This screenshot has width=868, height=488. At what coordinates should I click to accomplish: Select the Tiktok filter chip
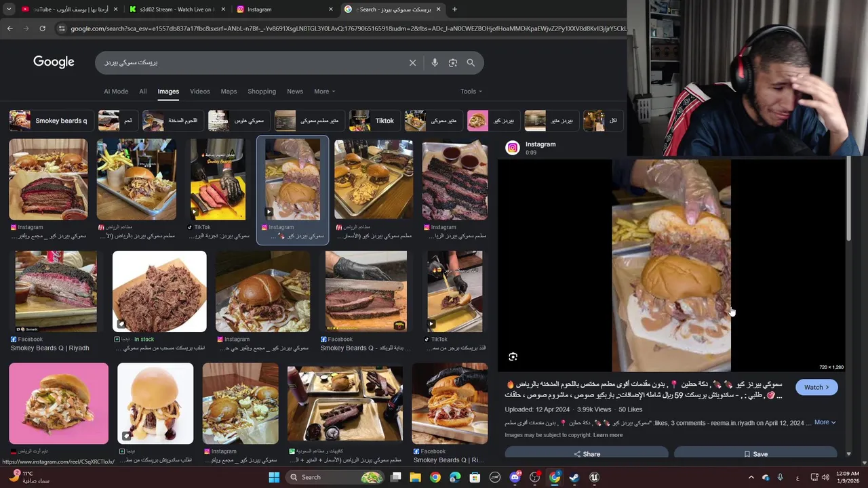point(374,121)
